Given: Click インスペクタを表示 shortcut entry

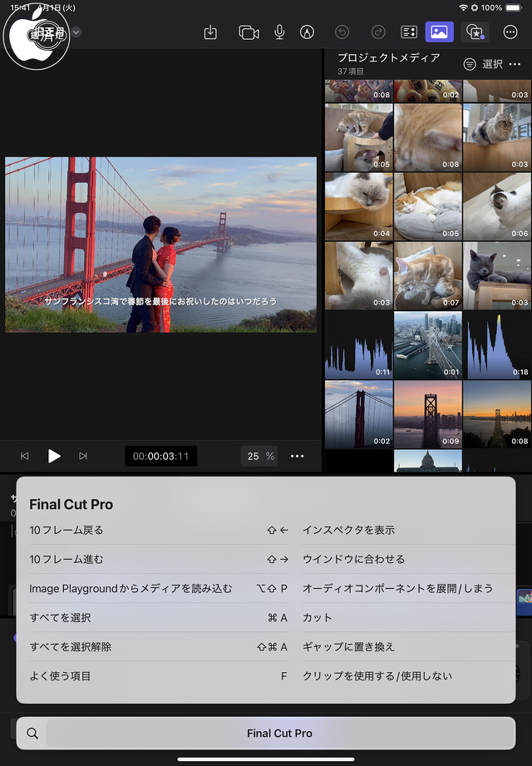Looking at the screenshot, I should (x=348, y=530).
